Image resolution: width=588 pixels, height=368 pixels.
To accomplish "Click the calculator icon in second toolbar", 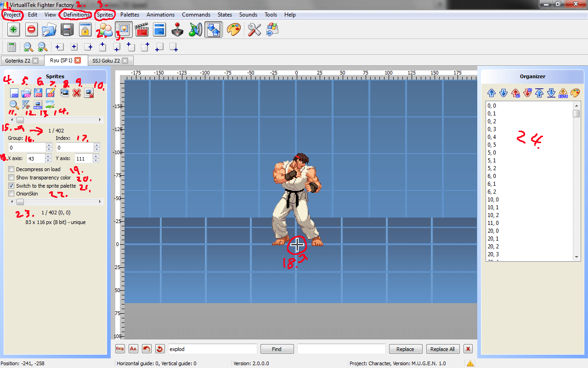I will coord(12,47).
